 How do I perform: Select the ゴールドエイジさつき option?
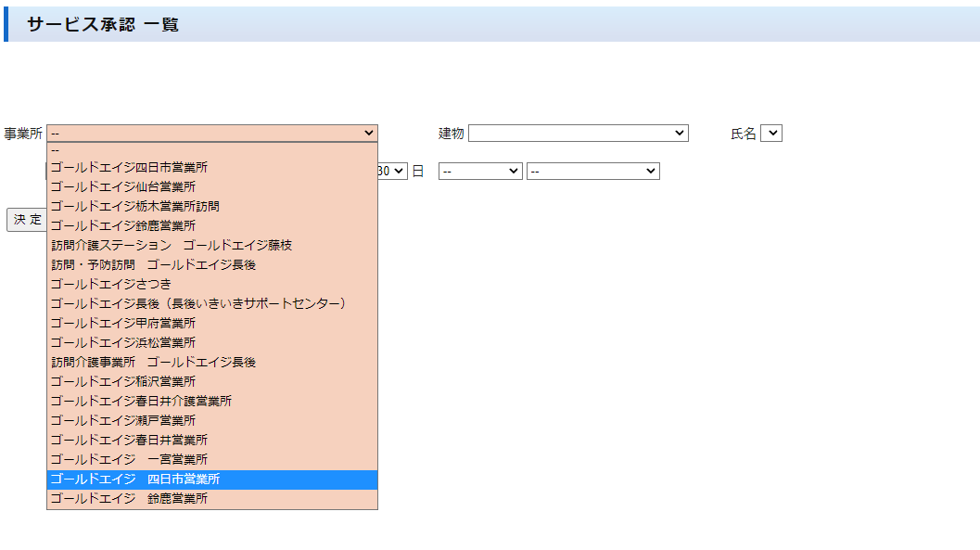pos(111,285)
